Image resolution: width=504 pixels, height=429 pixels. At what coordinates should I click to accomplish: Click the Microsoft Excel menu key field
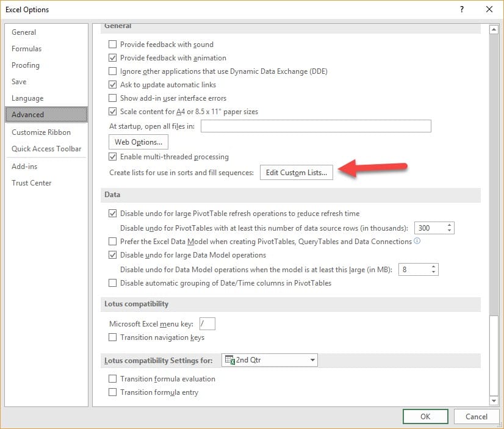tap(207, 324)
